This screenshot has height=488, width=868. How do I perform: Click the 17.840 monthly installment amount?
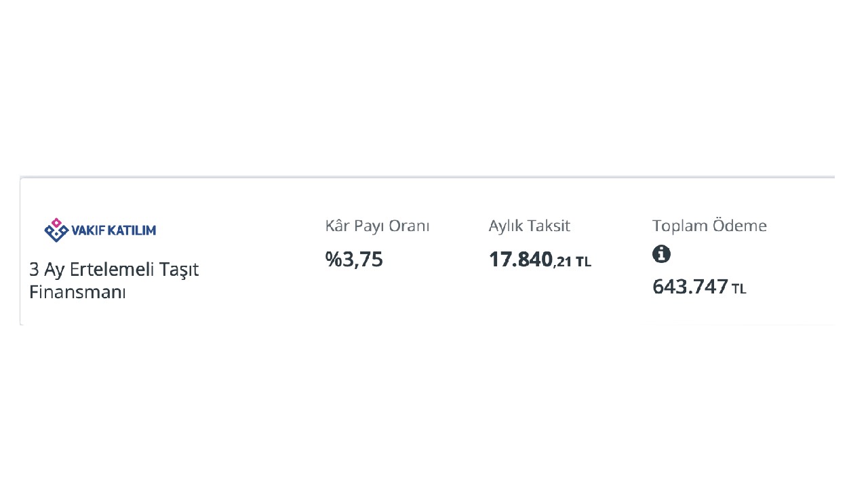pos(521,259)
